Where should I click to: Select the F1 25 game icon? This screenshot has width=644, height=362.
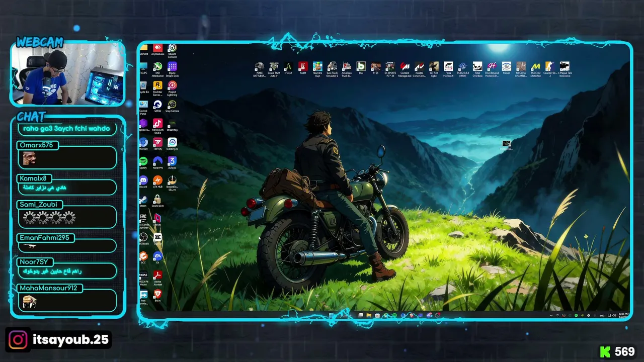tap(375, 68)
